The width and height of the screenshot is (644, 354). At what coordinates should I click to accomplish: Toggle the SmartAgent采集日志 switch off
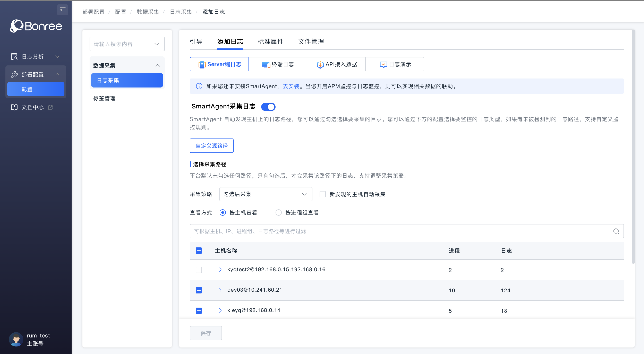pos(268,107)
